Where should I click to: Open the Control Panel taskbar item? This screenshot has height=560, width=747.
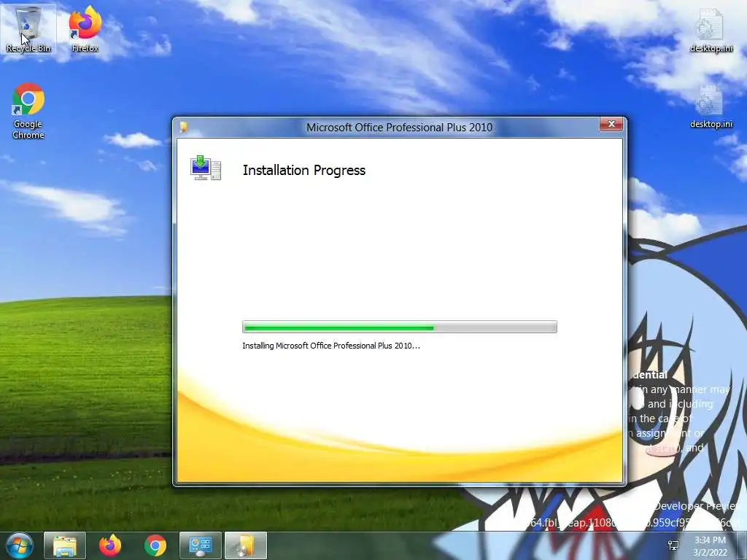tap(201, 545)
